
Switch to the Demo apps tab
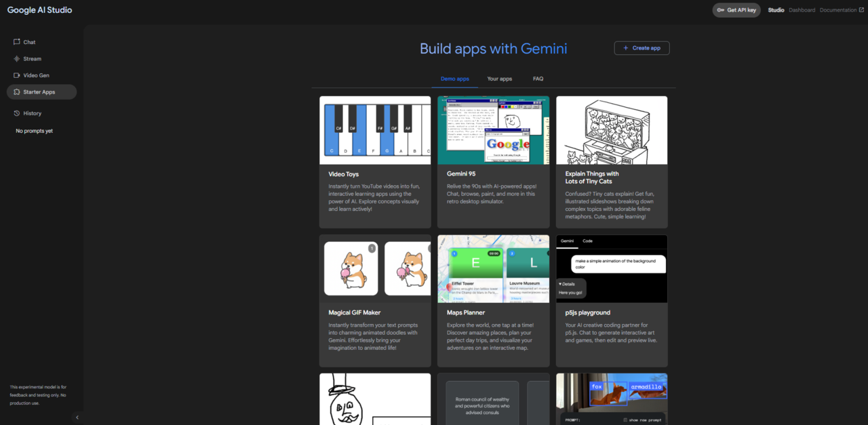pos(455,79)
